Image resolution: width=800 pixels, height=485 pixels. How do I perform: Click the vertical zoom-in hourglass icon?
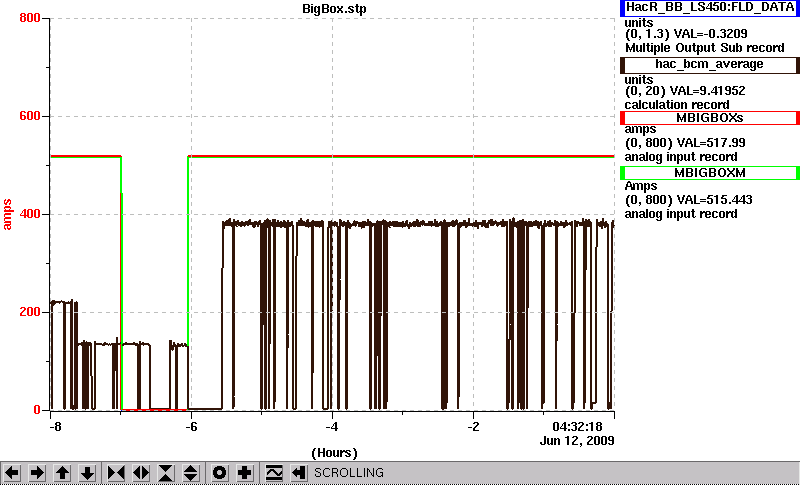coord(166,473)
